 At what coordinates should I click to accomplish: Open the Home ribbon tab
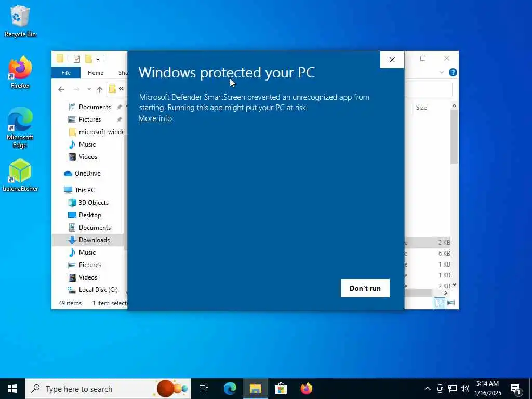click(x=96, y=73)
